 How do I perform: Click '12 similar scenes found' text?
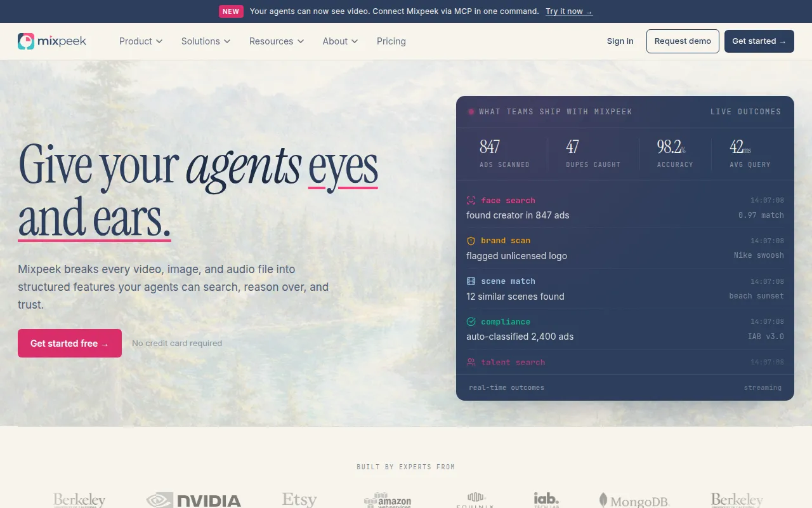515,297
